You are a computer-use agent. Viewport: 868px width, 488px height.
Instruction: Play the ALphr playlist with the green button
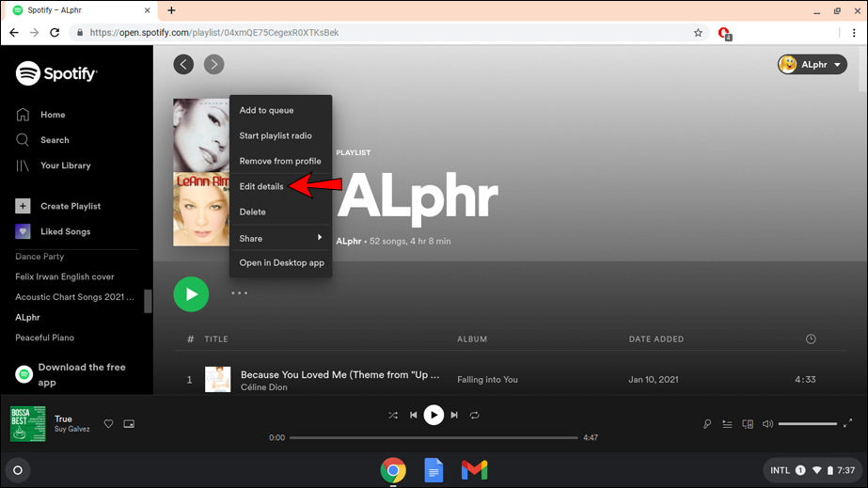[191, 293]
